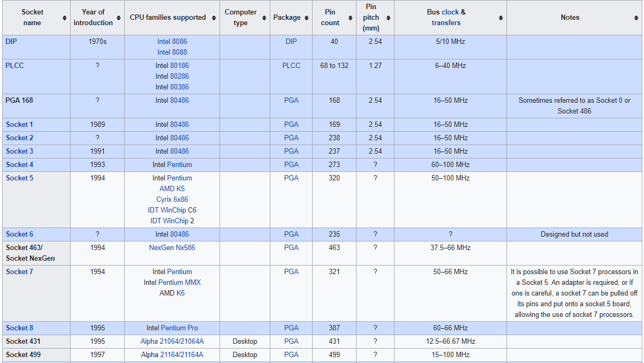644x363 pixels.
Task: Sort by Package column arrows
Action: 307,18
